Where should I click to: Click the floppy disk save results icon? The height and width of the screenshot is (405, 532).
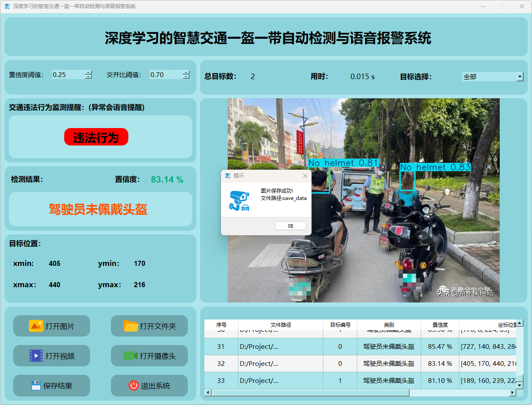pos(36,385)
